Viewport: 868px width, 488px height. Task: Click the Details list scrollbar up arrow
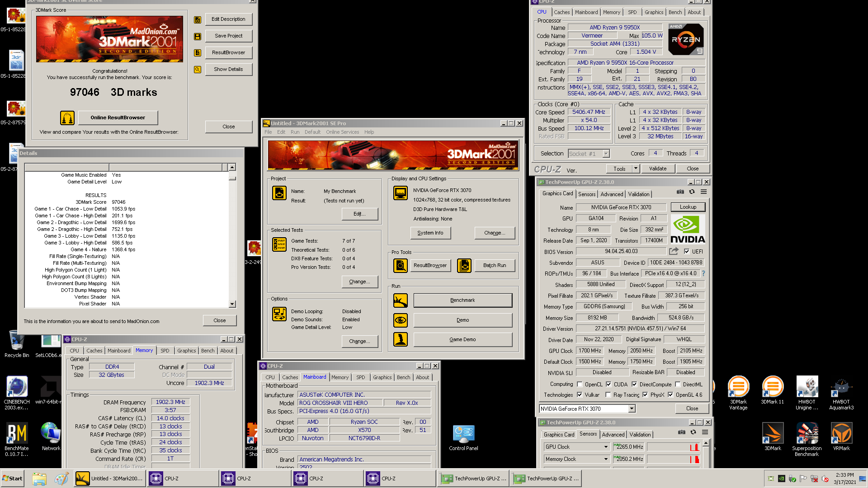click(x=232, y=167)
